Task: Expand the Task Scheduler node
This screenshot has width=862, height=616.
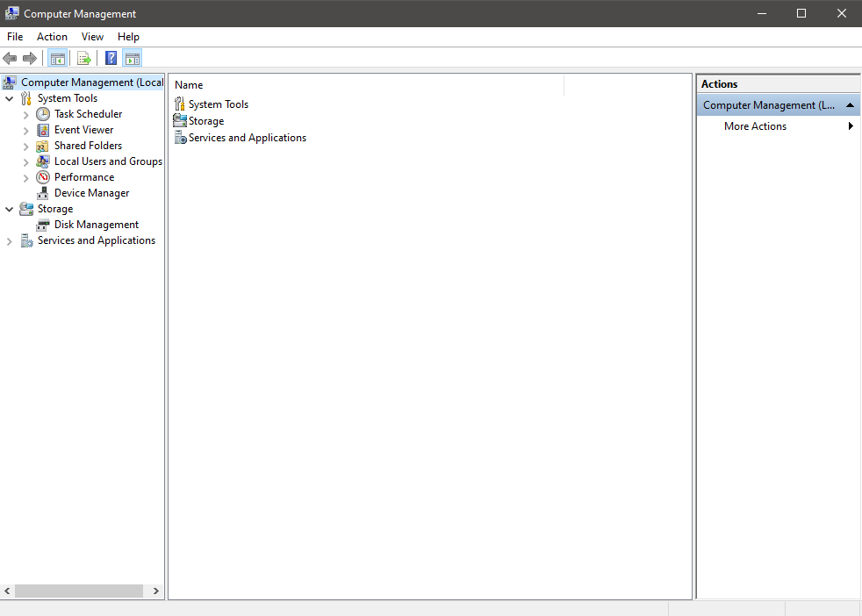Action: click(x=25, y=115)
